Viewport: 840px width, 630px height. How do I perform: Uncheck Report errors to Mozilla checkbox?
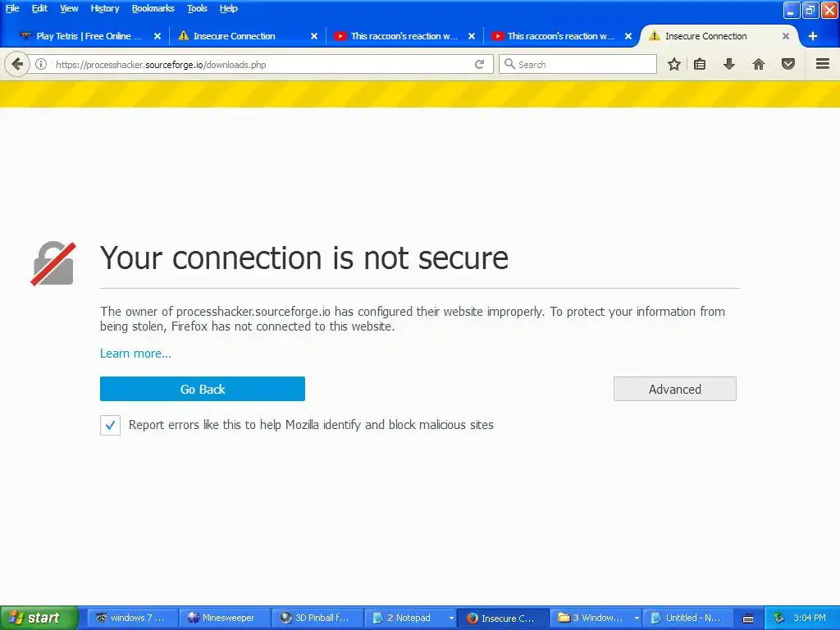coord(111,426)
